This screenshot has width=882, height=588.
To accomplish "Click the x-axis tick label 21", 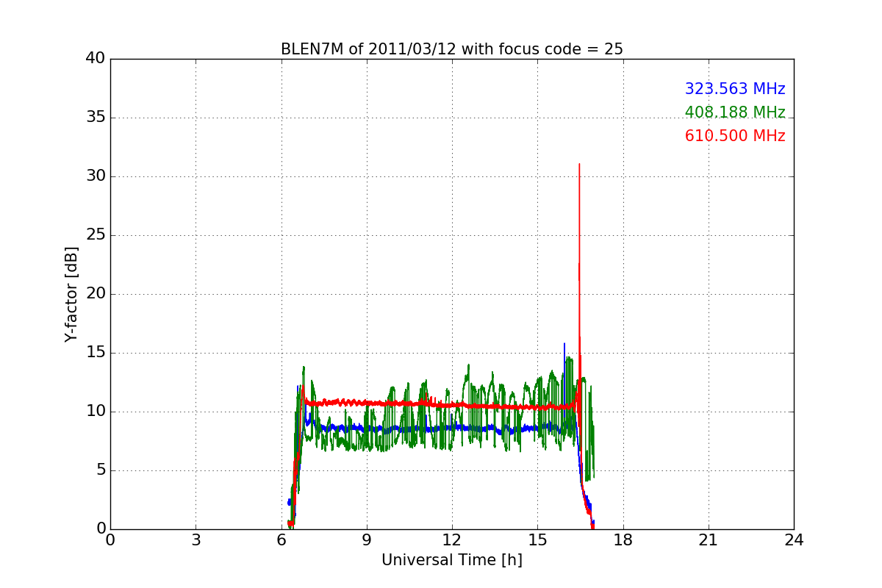I will [x=709, y=540].
